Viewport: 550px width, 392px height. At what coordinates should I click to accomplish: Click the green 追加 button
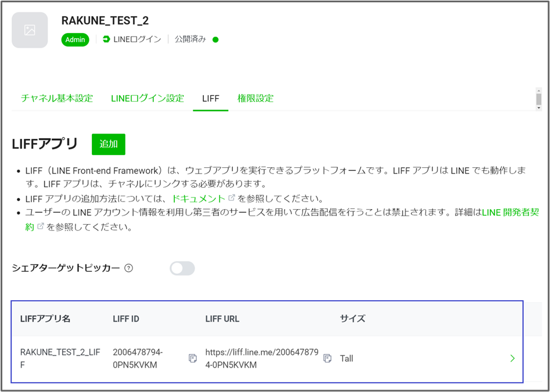pyautogui.click(x=109, y=144)
